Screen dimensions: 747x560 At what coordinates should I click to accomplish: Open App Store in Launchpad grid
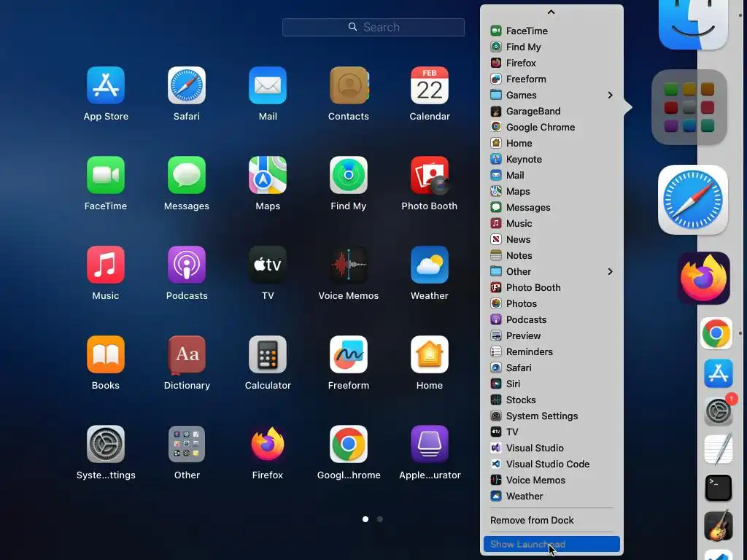point(106,86)
